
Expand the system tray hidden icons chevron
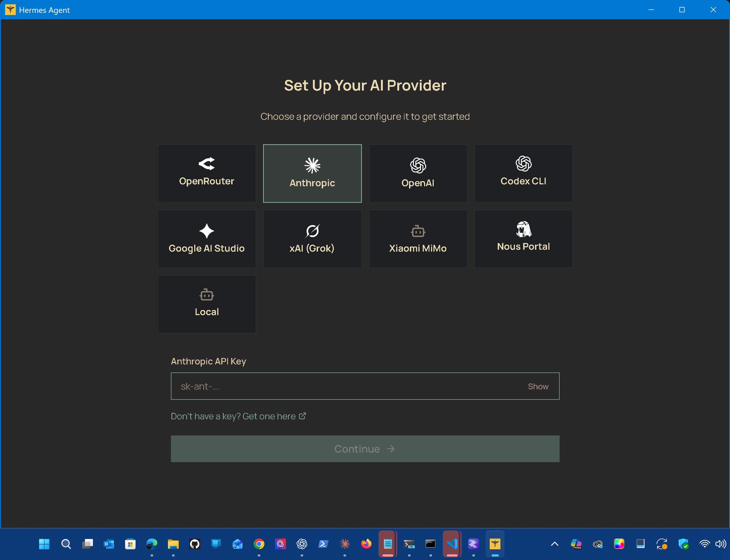click(555, 544)
